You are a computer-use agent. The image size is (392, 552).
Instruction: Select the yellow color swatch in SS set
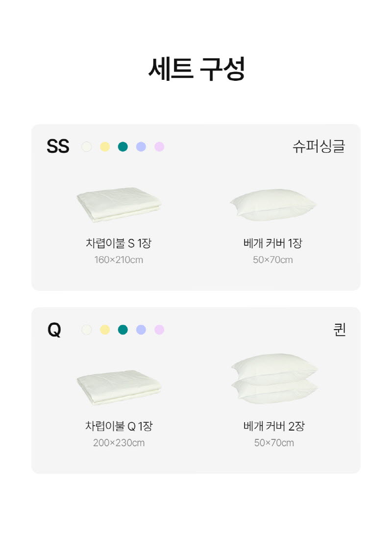coord(105,146)
